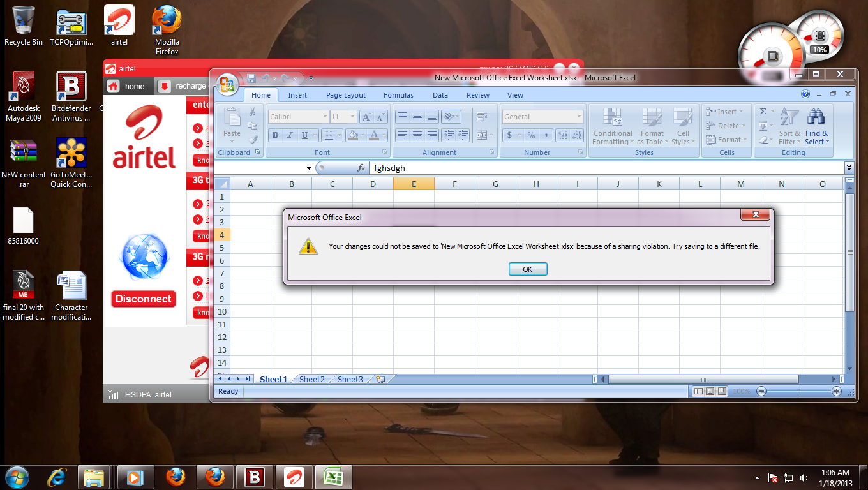Click the Comma Style icon
This screenshot has width=868, height=490.
546,135
